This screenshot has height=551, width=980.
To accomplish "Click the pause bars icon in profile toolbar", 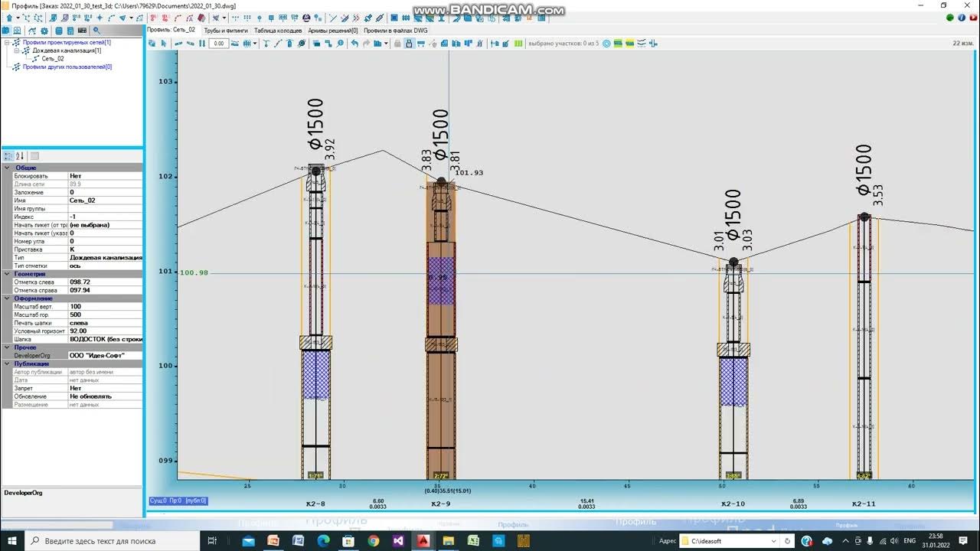I will (x=202, y=44).
